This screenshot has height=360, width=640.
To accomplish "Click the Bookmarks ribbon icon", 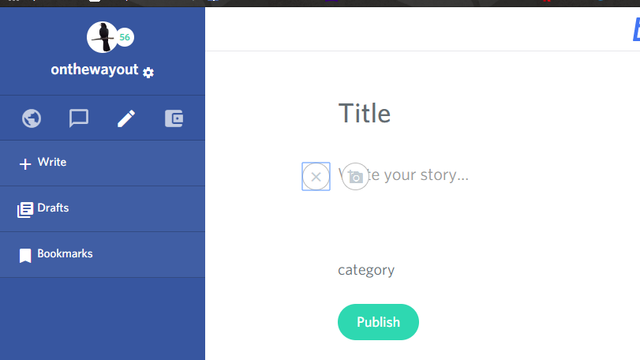I will (25, 256).
